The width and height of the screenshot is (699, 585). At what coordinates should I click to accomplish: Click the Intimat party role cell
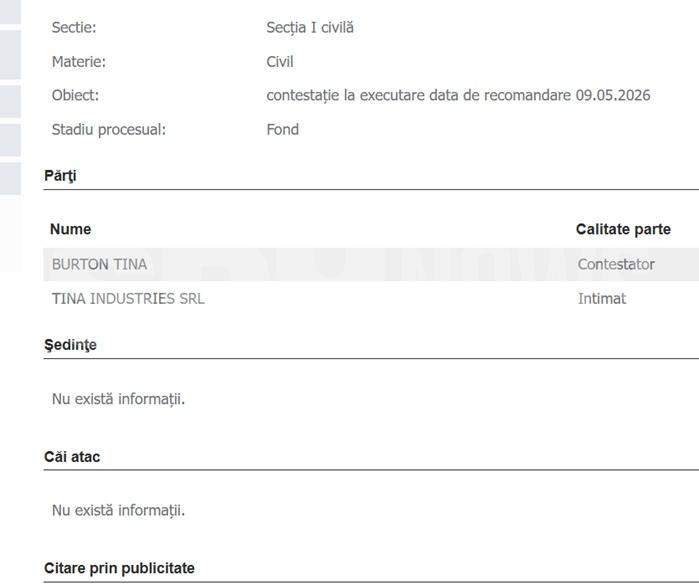(602, 298)
